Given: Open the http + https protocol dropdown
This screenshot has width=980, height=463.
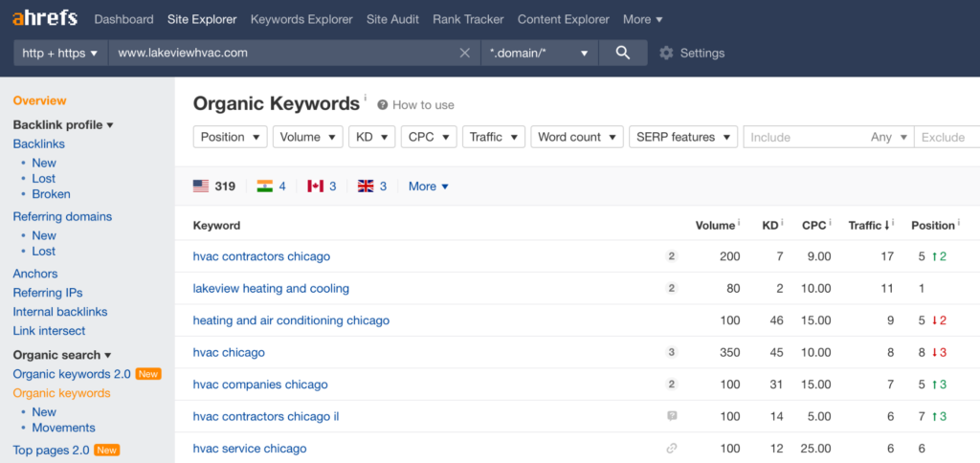Looking at the screenshot, I should coord(60,54).
